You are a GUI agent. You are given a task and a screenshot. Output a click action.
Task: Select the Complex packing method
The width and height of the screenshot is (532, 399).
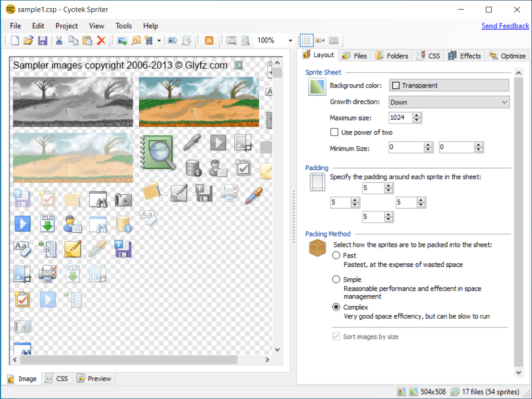point(336,307)
